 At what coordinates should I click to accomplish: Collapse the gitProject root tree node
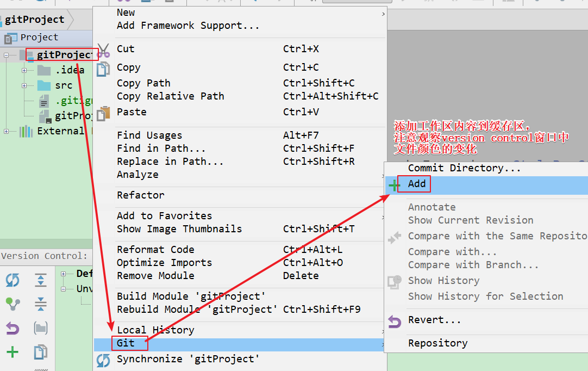point(7,55)
